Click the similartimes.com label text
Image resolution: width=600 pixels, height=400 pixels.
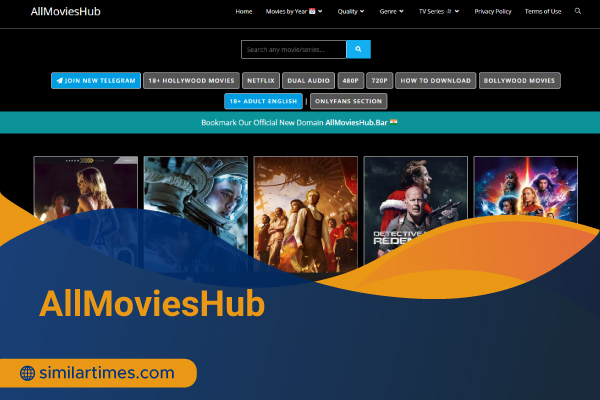[x=107, y=372]
